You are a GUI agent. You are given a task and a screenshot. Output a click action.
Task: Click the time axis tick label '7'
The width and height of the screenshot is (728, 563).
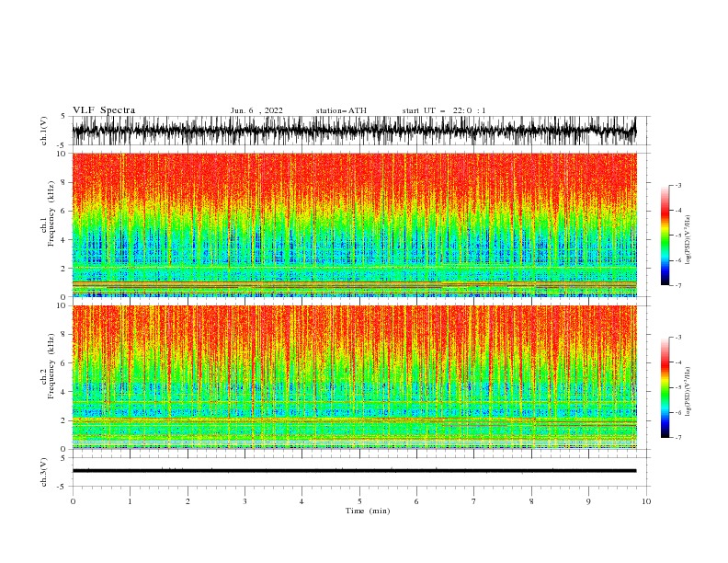(474, 501)
